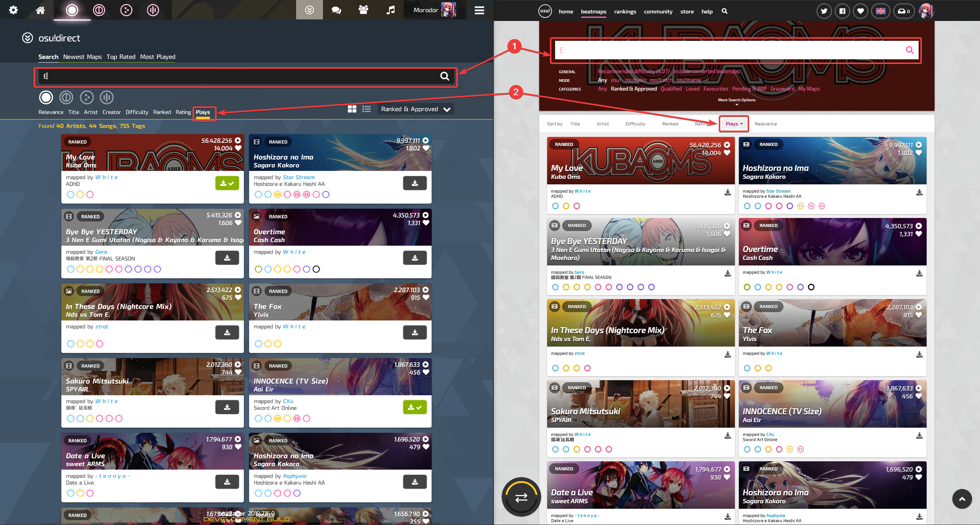Click a difficulty circle on My Love

(70, 194)
